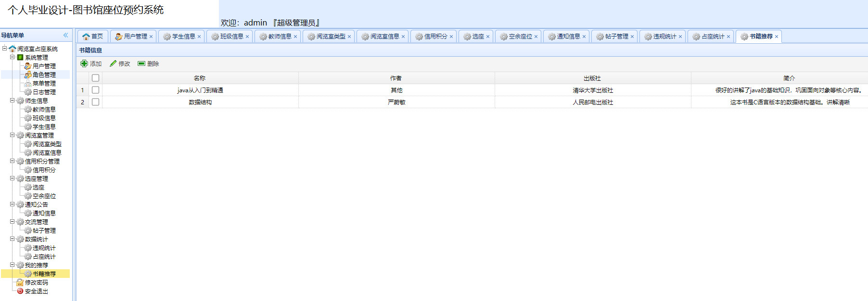This screenshot has height=301, width=868.
Task: Sort by the 出版社 column header
Action: tap(593, 78)
